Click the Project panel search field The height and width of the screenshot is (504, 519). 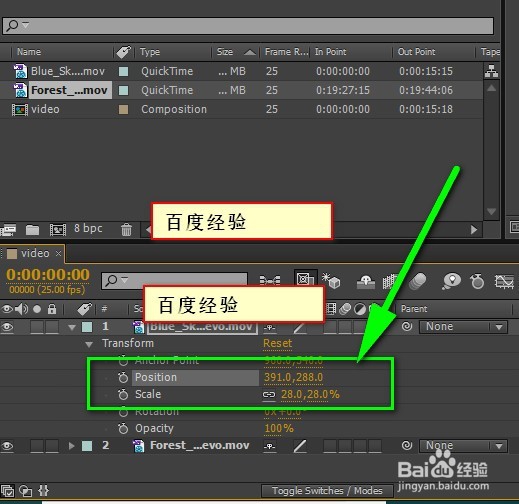pyautogui.click(x=248, y=26)
